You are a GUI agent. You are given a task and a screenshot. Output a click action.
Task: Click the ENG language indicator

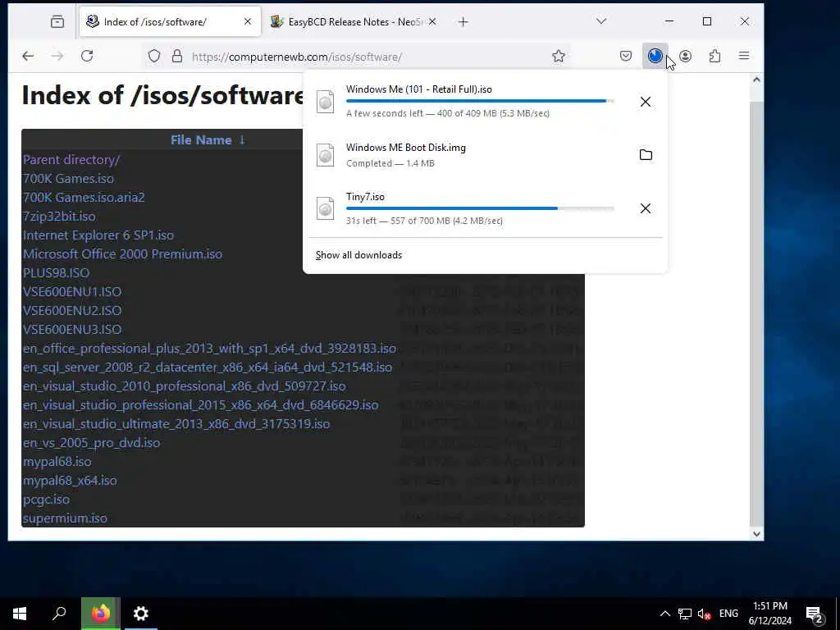click(728, 614)
